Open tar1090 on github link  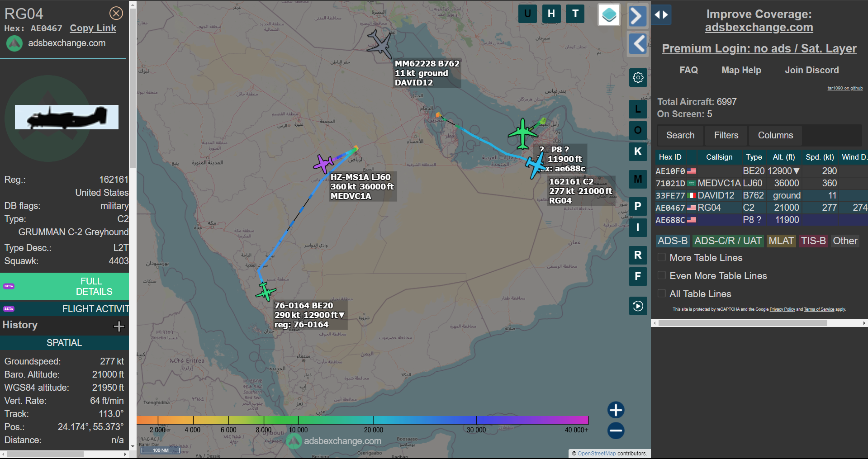coord(845,88)
